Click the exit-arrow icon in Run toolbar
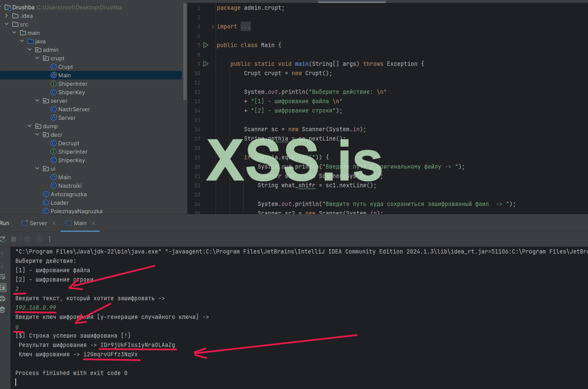This screenshot has height=389, width=588. (39, 239)
